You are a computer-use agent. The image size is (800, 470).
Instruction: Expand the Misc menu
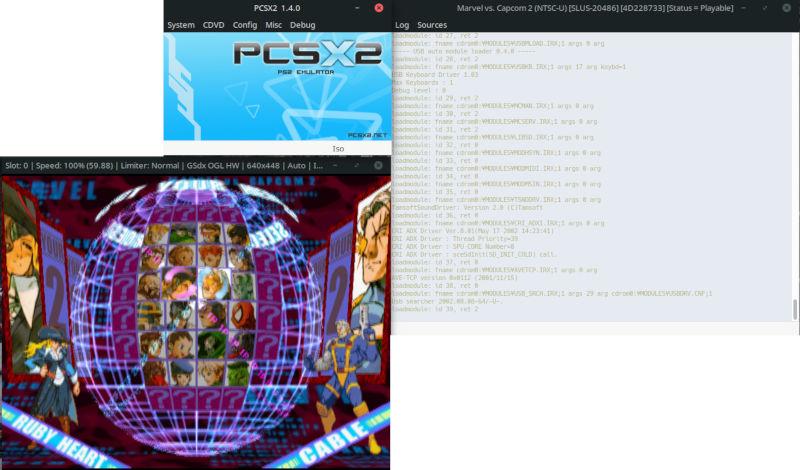tap(273, 24)
